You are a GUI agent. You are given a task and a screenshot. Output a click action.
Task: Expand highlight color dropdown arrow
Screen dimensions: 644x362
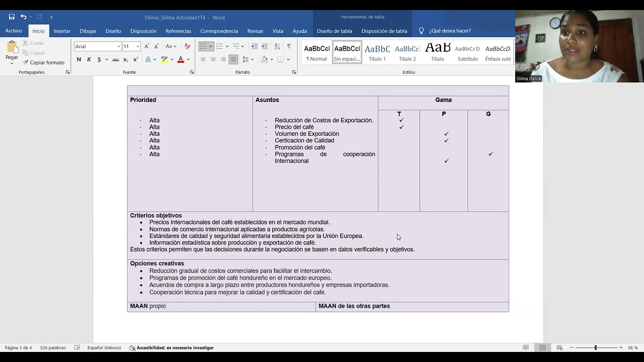pyautogui.click(x=171, y=59)
